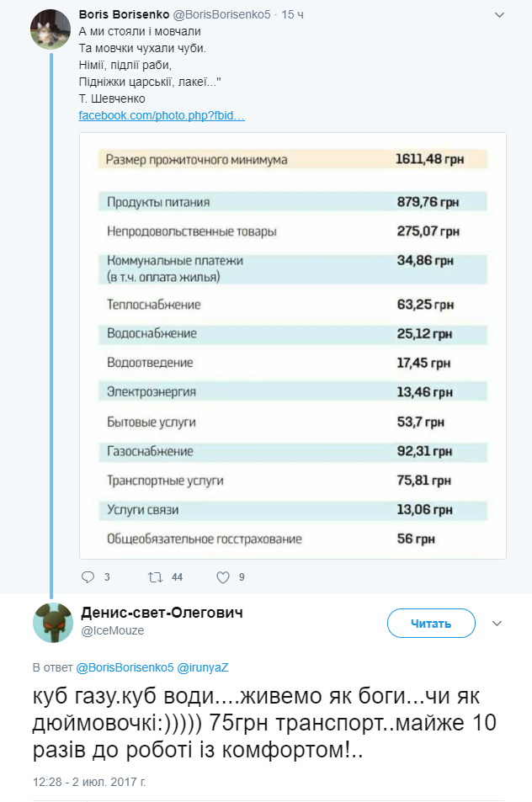532x802 pixels.
Task: Click the reply text about куб газу
Action: (264, 723)
